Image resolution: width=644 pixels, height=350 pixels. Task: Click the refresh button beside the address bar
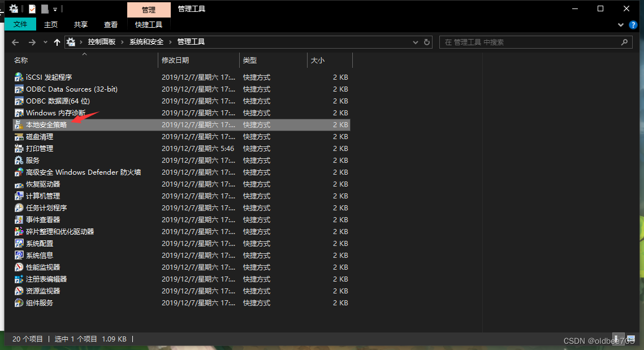click(x=427, y=41)
